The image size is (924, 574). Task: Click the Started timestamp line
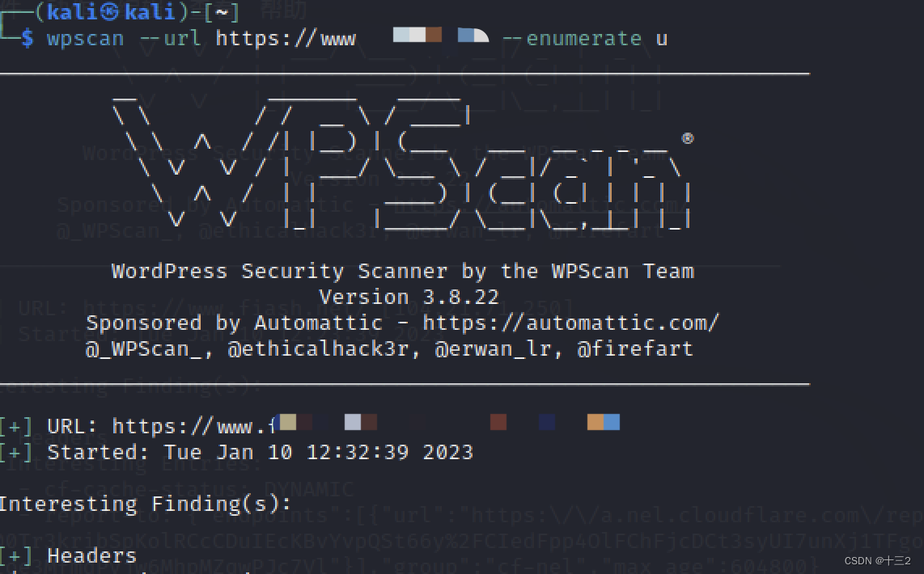pos(260,452)
